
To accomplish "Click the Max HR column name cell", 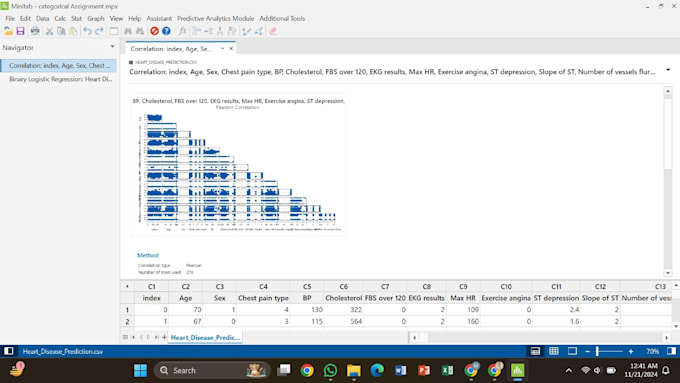I will click(463, 298).
